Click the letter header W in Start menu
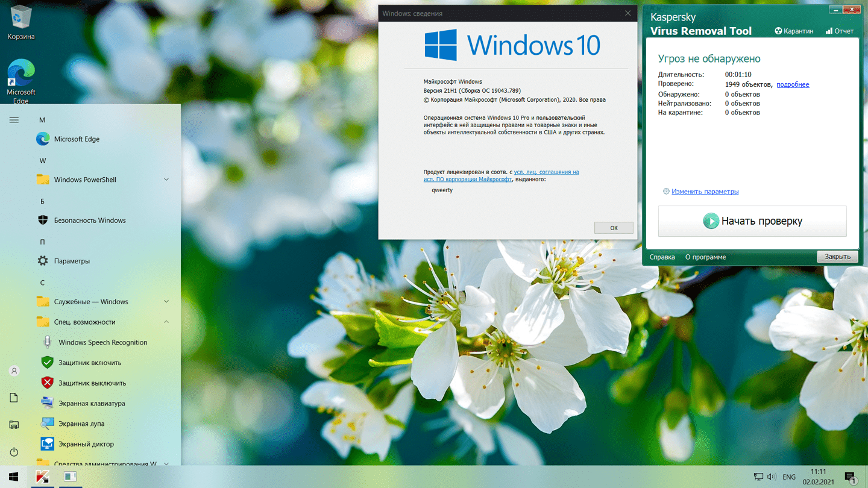Viewport: 868px width, 488px height. pyautogui.click(x=43, y=161)
